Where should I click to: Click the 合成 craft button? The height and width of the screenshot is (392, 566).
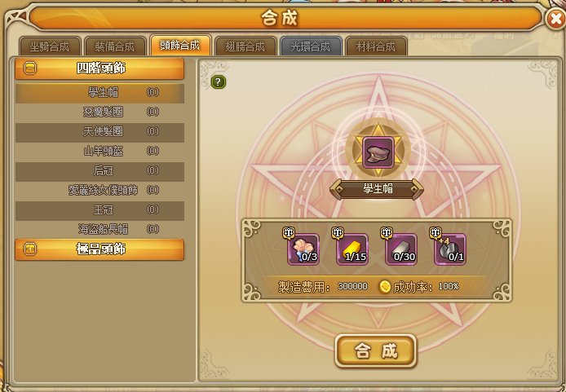pos(375,351)
